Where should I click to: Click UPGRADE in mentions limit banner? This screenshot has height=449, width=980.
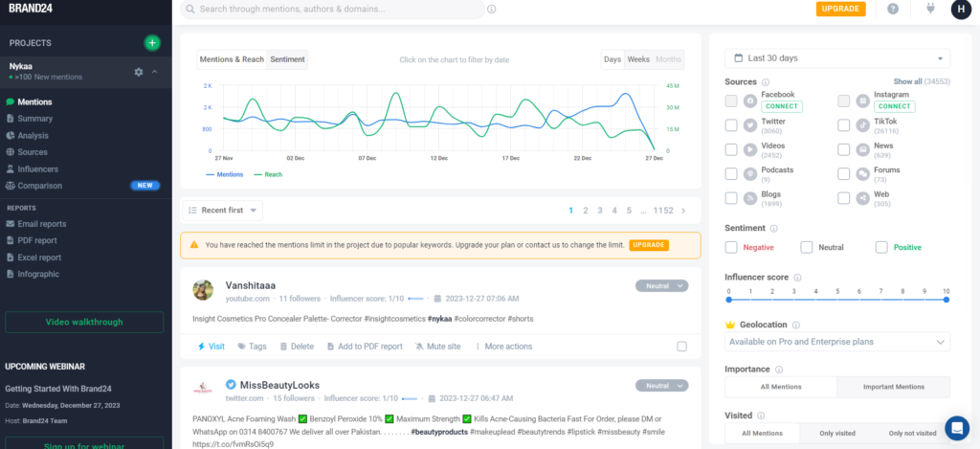649,245
